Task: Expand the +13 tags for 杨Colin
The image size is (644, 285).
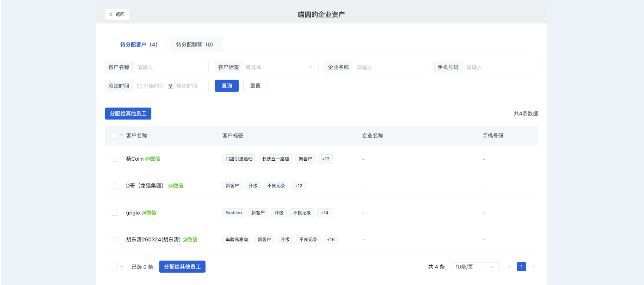Action: pyautogui.click(x=325, y=159)
